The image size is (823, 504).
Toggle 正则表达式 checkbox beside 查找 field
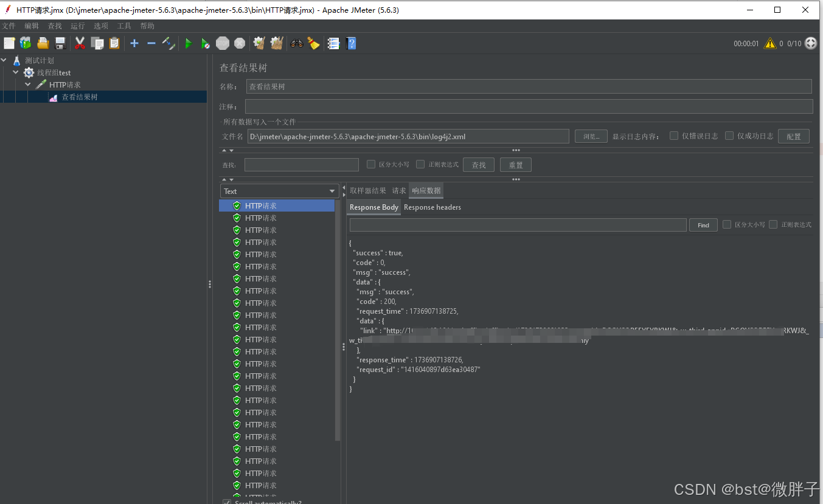coord(420,164)
